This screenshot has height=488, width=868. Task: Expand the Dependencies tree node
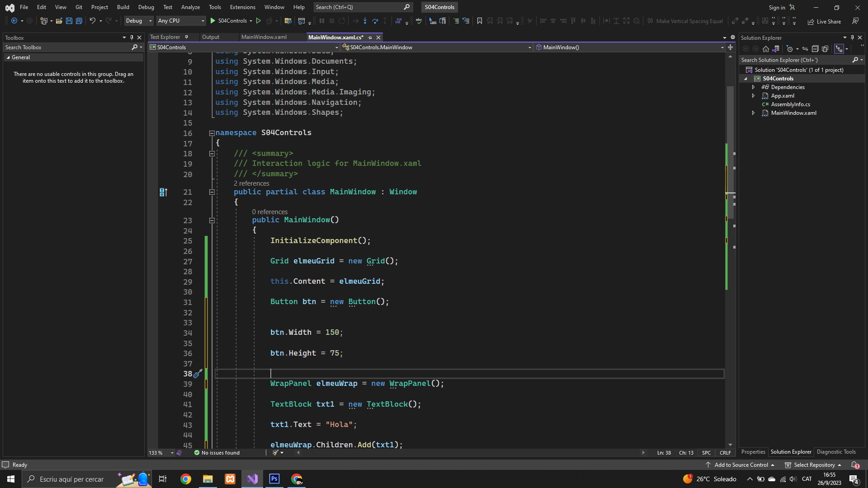[753, 87]
